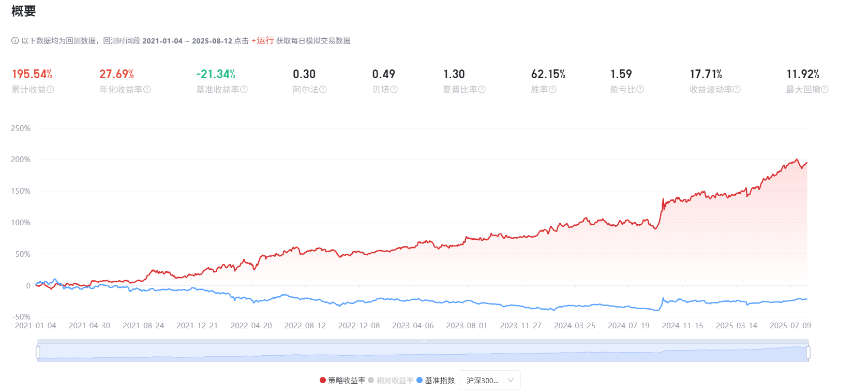Click help icon beside 基准收益率
Image resolution: width=868 pixels, height=392 pixels.
click(x=244, y=90)
